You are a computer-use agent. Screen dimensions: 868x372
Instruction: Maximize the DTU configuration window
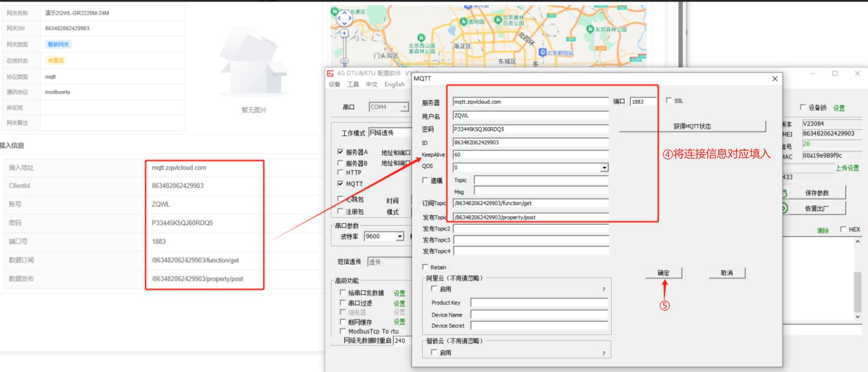click(835, 74)
